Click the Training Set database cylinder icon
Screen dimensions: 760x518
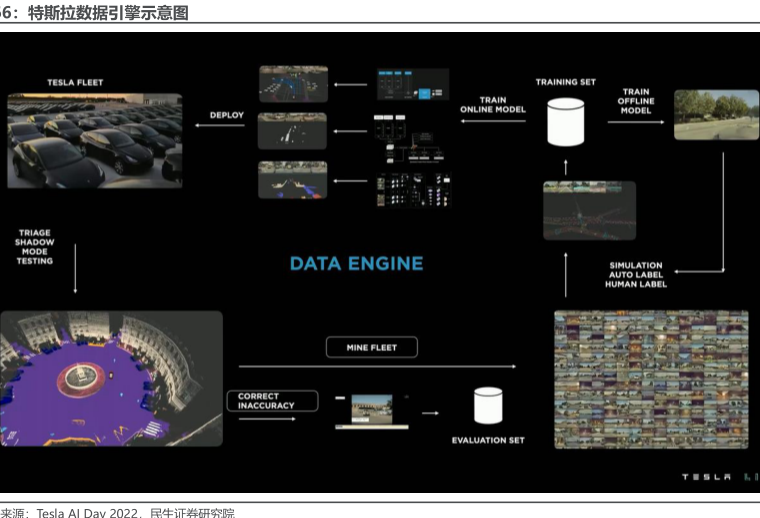coord(565,122)
